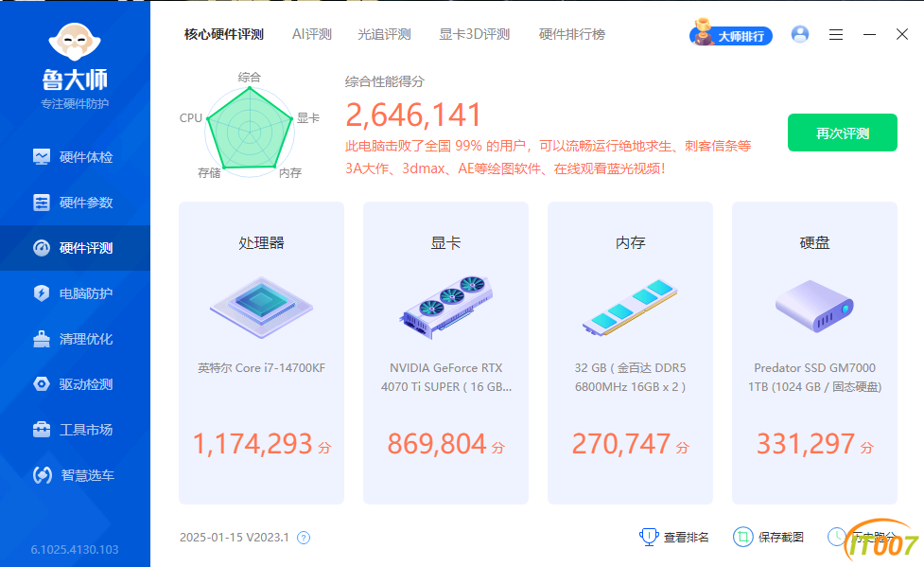
Task: Click the 硬盘 card title
Action: 814,242
